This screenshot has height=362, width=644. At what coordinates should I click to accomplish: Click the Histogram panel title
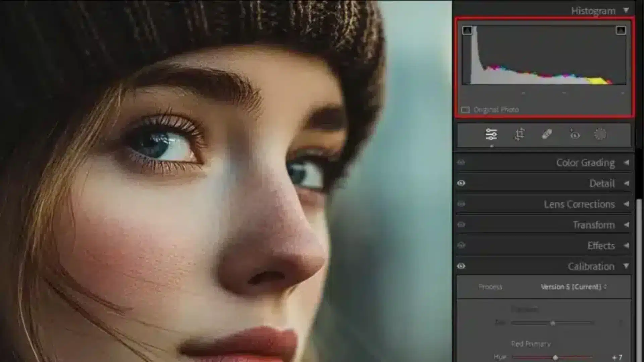(593, 11)
